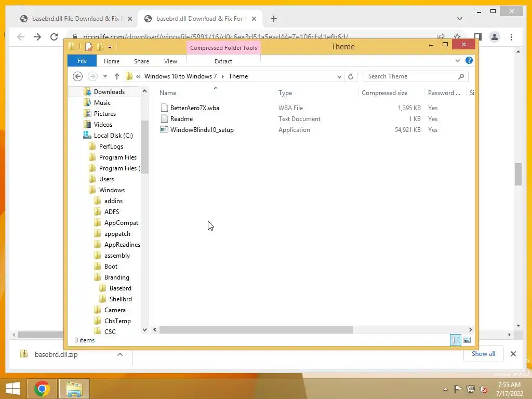Bookmark this page with star icon
The image size is (532, 399).
[457, 36]
